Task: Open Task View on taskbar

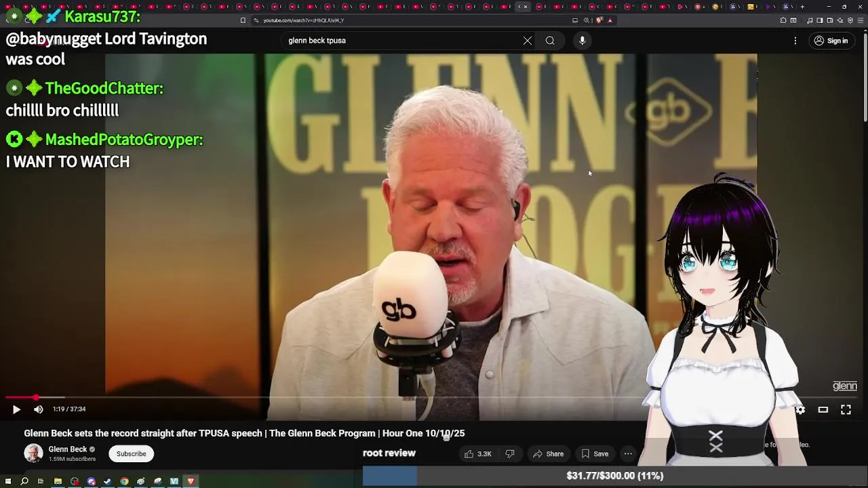Action: click(x=41, y=481)
